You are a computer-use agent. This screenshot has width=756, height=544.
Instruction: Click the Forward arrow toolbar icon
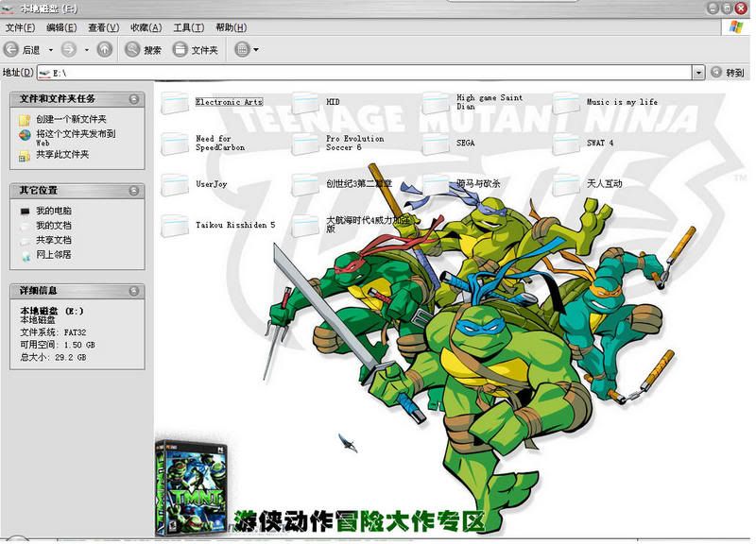pos(69,49)
